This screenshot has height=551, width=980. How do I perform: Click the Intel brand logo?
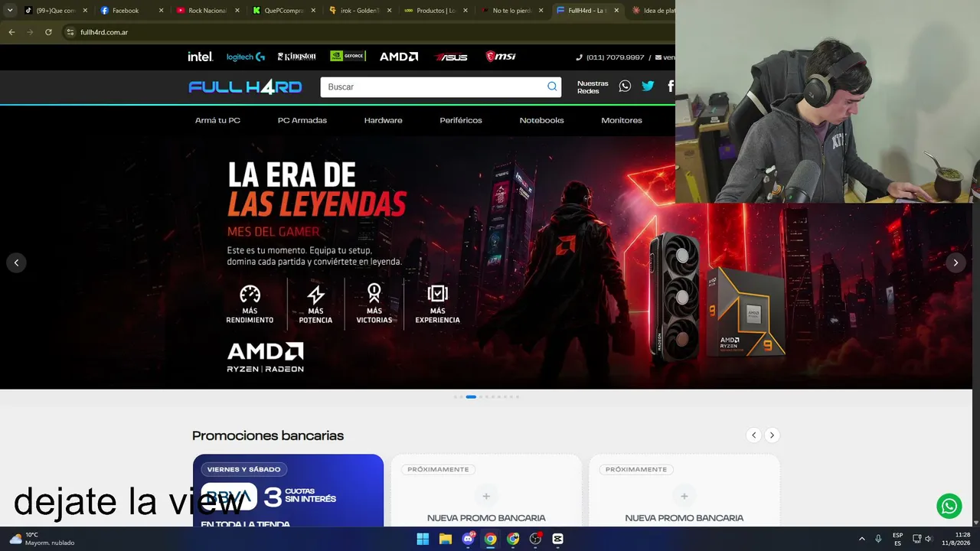coord(201,57)
